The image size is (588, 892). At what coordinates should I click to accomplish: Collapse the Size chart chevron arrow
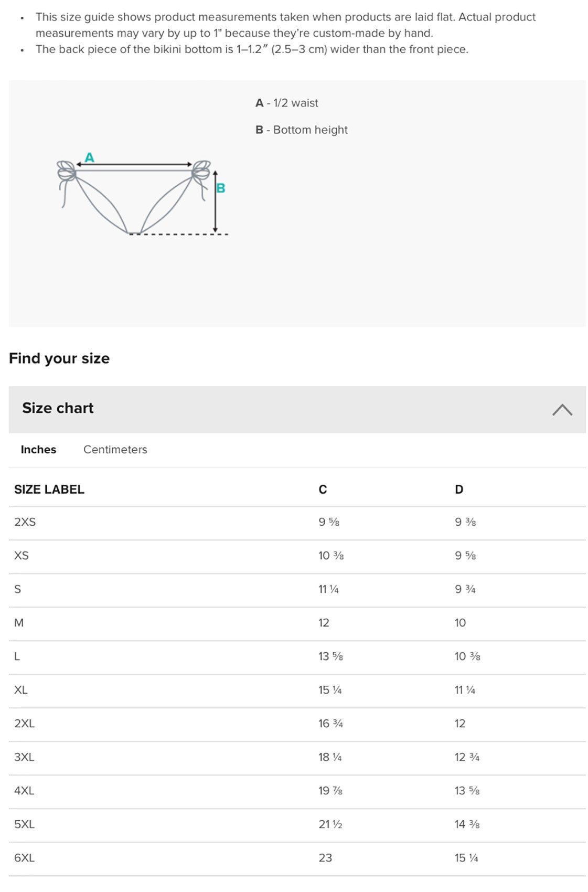tap(562, 409)
